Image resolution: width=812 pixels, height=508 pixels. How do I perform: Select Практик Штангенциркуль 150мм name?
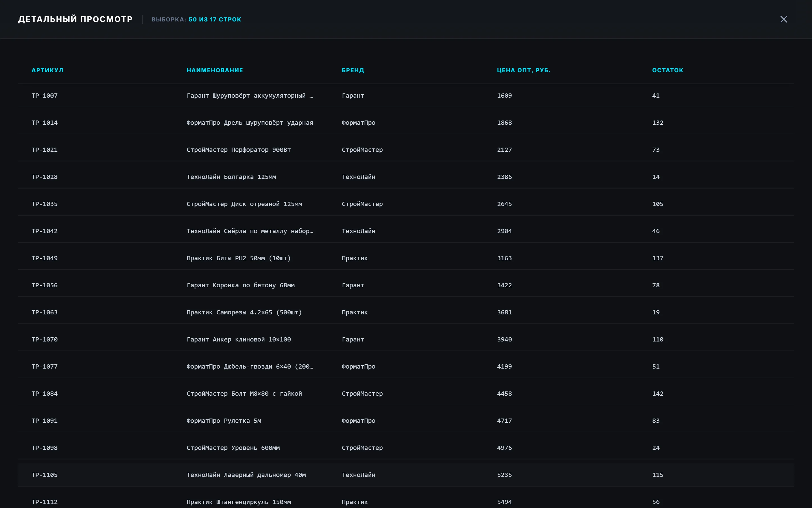(239, 502)
